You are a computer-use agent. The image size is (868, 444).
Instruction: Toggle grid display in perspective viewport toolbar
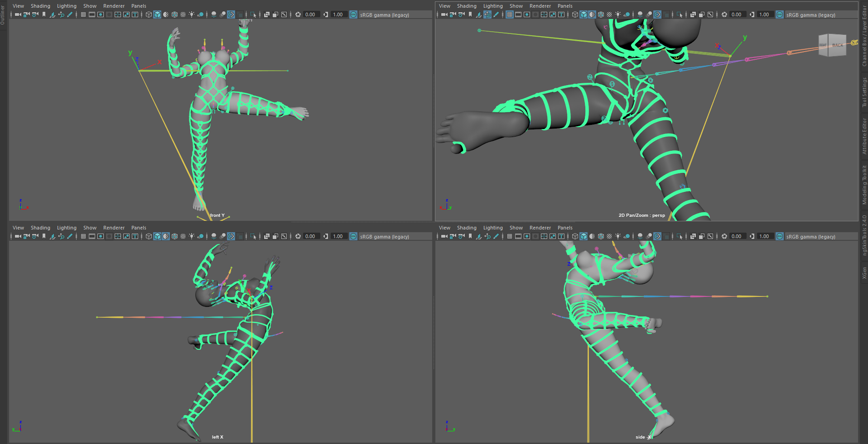510,14
